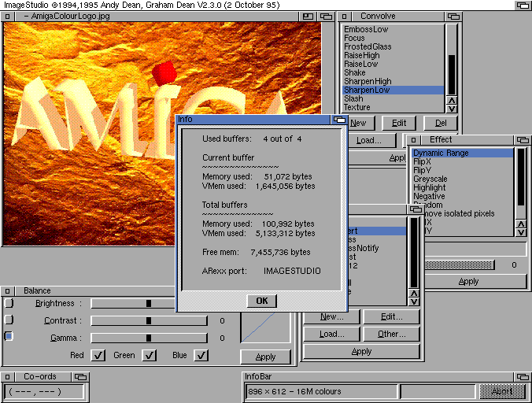The width and height of the screenshot is (532, 403).
Task: Click Edit in the Convolve window
Action: coord(399,123)
